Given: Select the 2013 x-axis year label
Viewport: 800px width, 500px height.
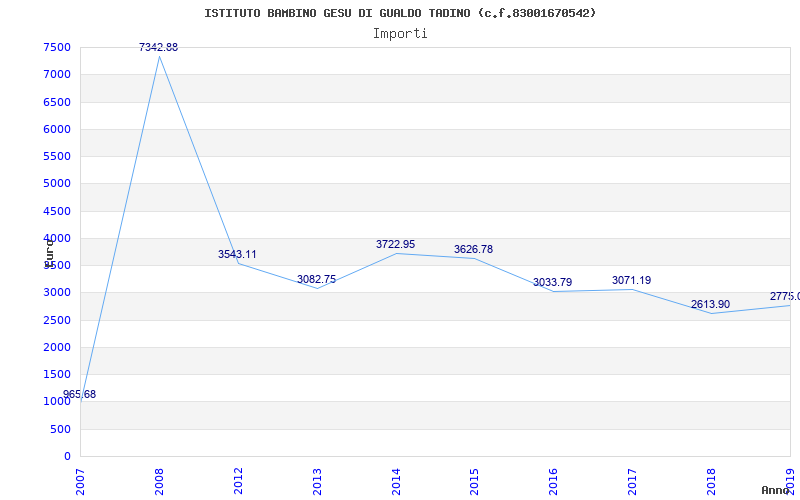Looking at the screenshot, I should [x=317, y=482].
